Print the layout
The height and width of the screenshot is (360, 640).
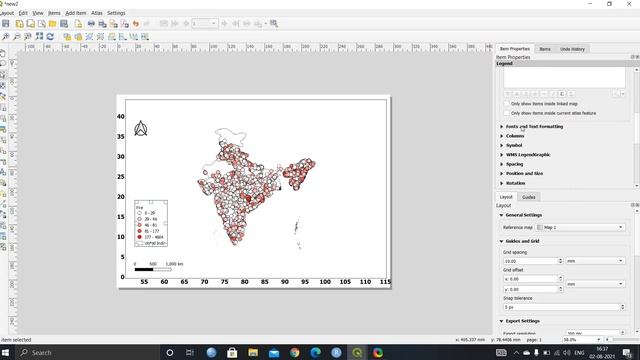91,24
